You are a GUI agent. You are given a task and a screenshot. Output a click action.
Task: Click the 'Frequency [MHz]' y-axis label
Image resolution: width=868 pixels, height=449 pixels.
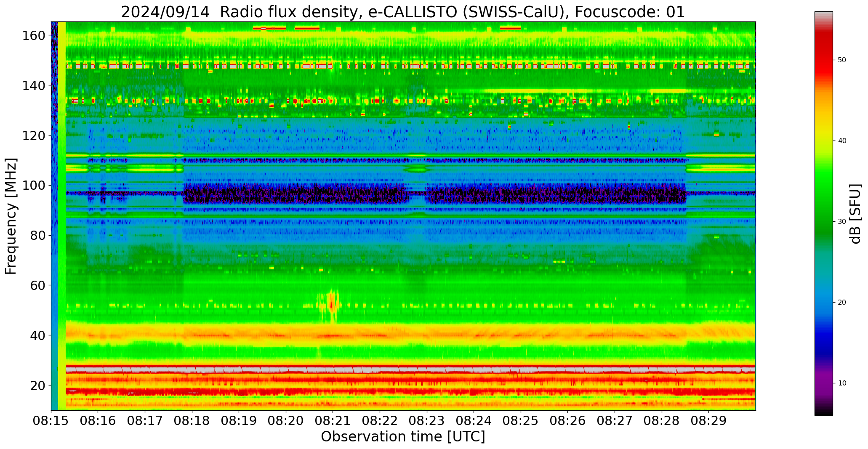point(11,216)
